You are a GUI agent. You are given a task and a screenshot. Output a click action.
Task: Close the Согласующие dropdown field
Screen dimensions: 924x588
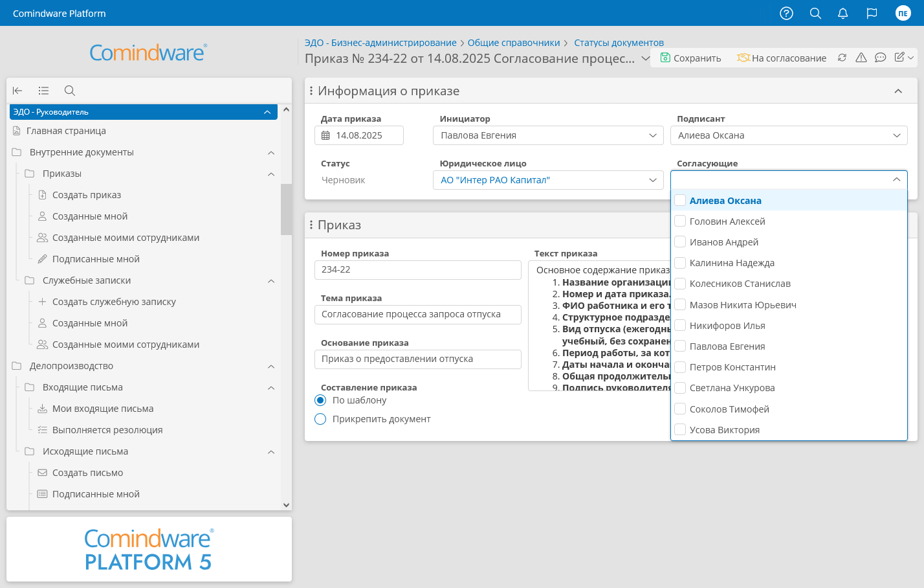pos(896,179)
